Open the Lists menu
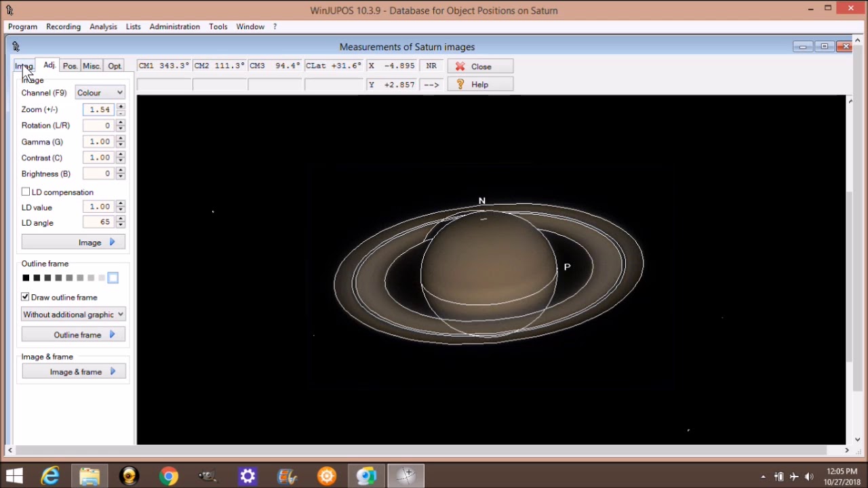Screen dimensions: 868x488 [x=133, y=26]
